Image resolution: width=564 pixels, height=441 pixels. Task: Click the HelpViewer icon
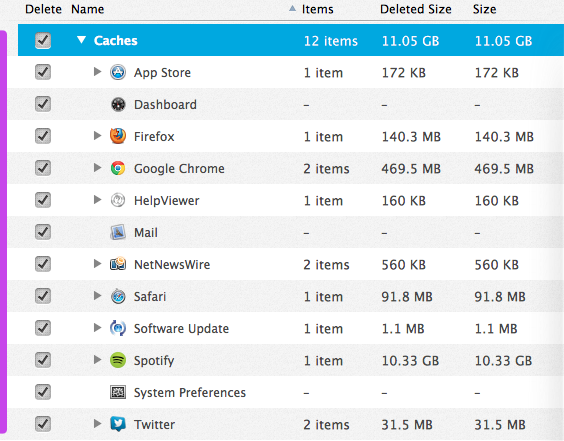tap(118, 200)
